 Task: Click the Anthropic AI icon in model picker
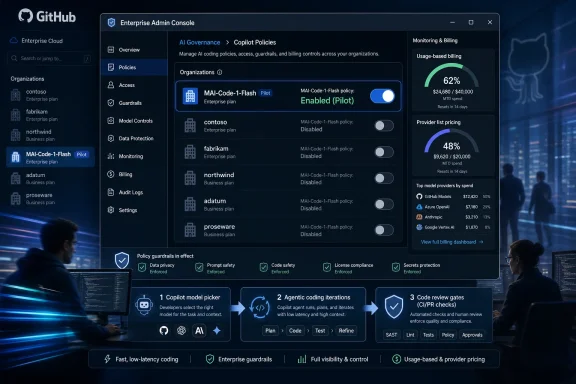[x=199, y=330]
